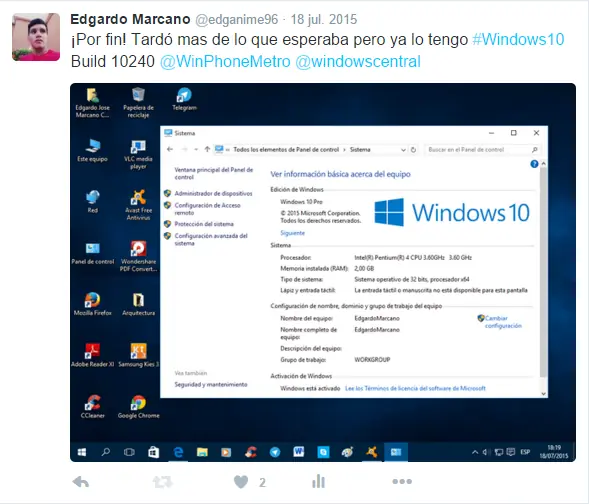The image size is (589, 504).
Task: Open Ventana principal del Panel de control
Action: point(213,174)
